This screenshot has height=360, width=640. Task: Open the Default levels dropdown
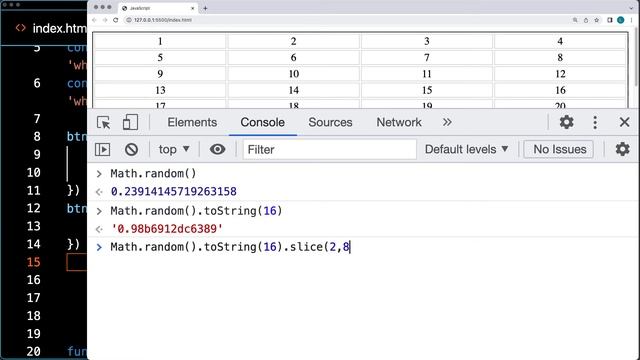(467, 149)
